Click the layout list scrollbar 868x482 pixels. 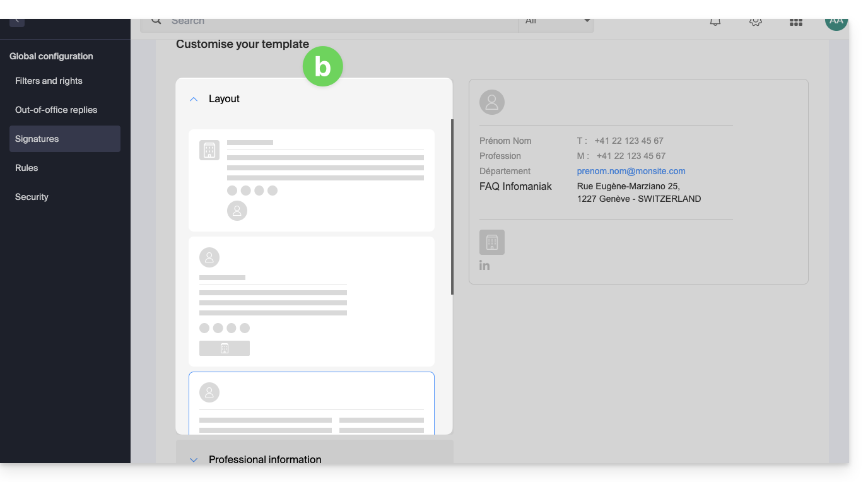click(452, 208)
